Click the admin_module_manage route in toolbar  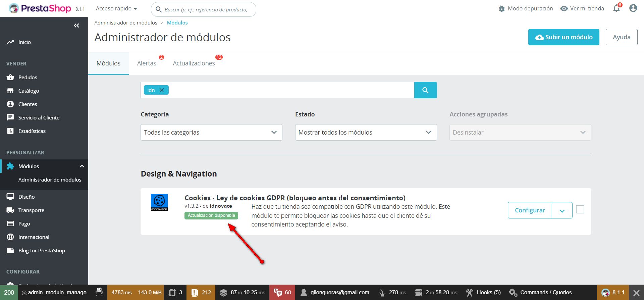pyautogui.click(x=54, y=293)
